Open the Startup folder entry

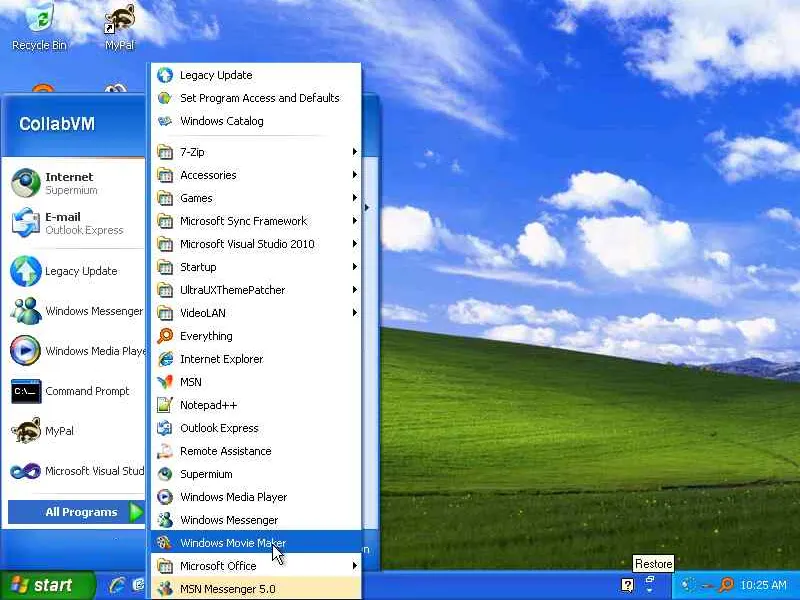coord(256,267)
